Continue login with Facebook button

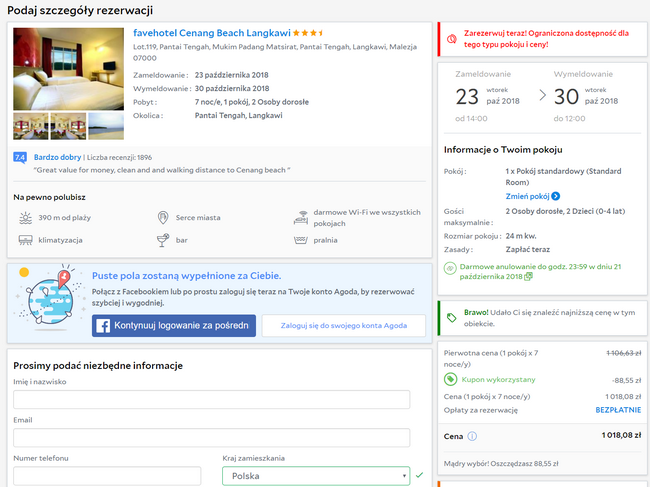[174, 326]
